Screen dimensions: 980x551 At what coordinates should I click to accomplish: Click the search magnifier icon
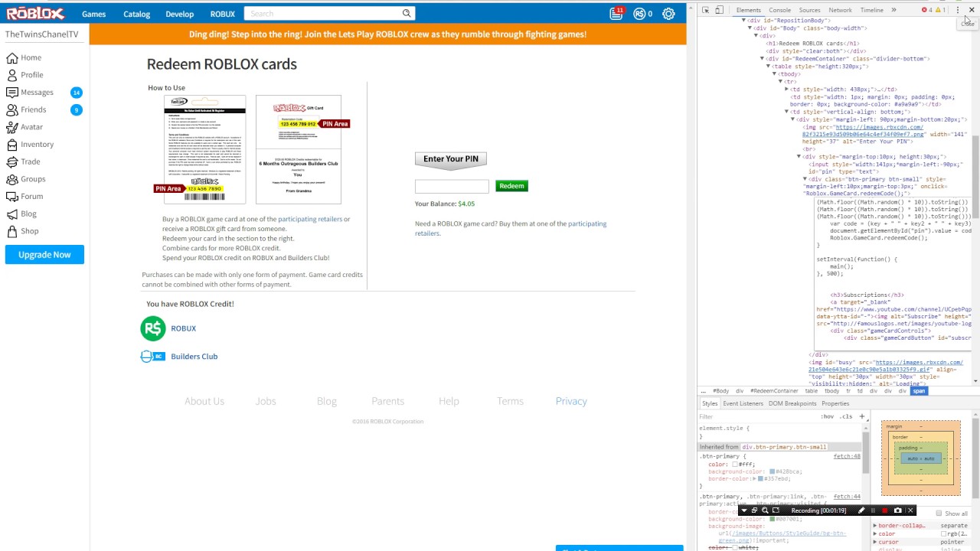tap(407, 13)
